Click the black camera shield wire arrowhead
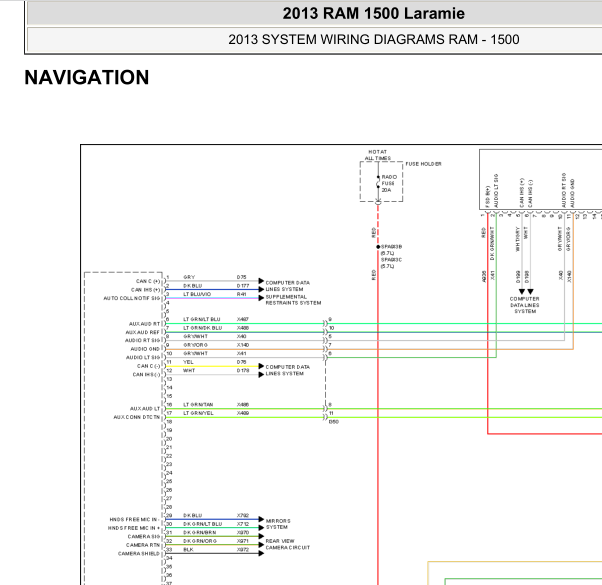 click(261, 554)
